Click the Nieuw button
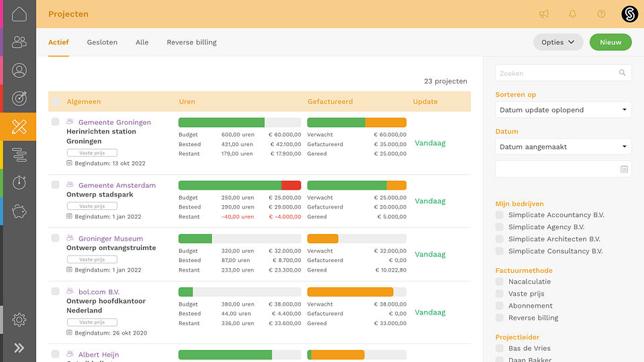 610,42
